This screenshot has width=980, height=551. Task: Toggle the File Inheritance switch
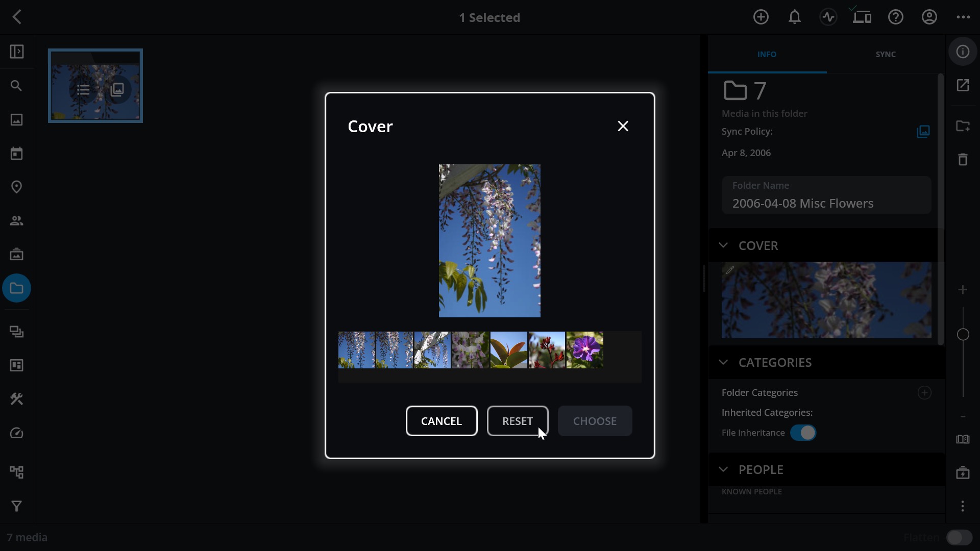[803, 433]
